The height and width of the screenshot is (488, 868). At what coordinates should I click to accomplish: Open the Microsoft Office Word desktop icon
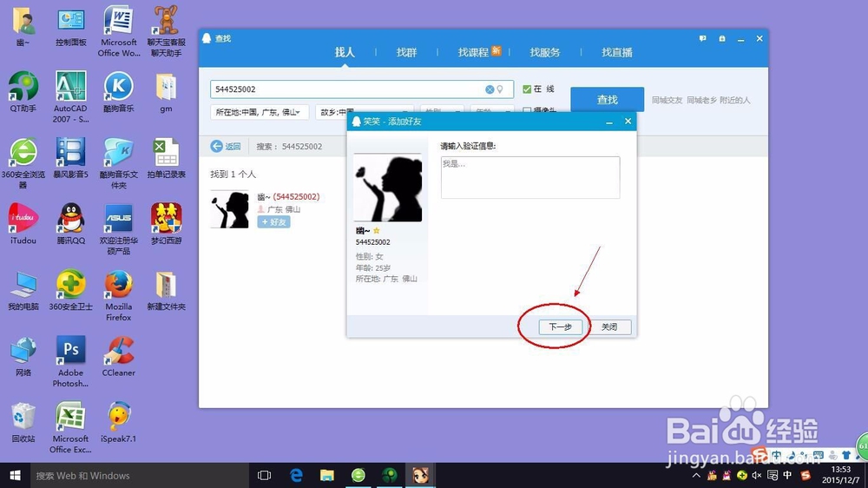[118, 31]
